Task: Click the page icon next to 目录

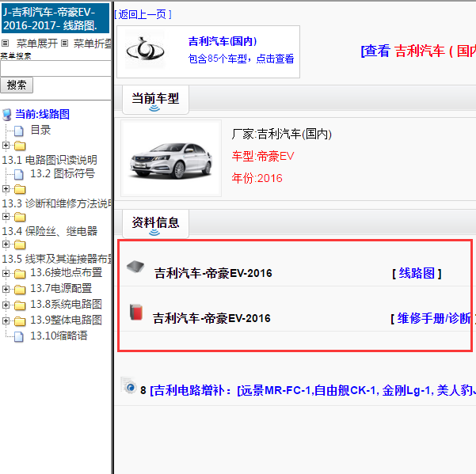Action: click(19, 131)
